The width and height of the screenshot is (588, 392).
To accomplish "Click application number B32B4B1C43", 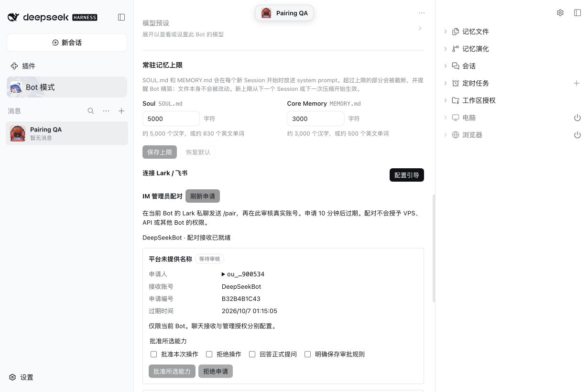I will (x=241, y=299).
